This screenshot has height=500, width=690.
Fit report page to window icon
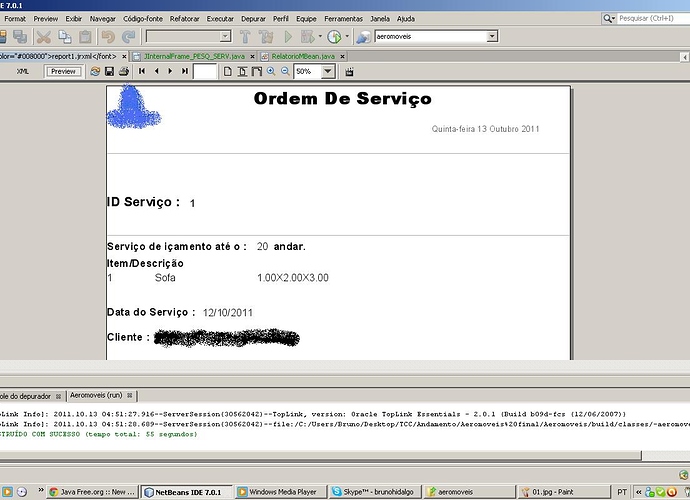tap(242, 71)
